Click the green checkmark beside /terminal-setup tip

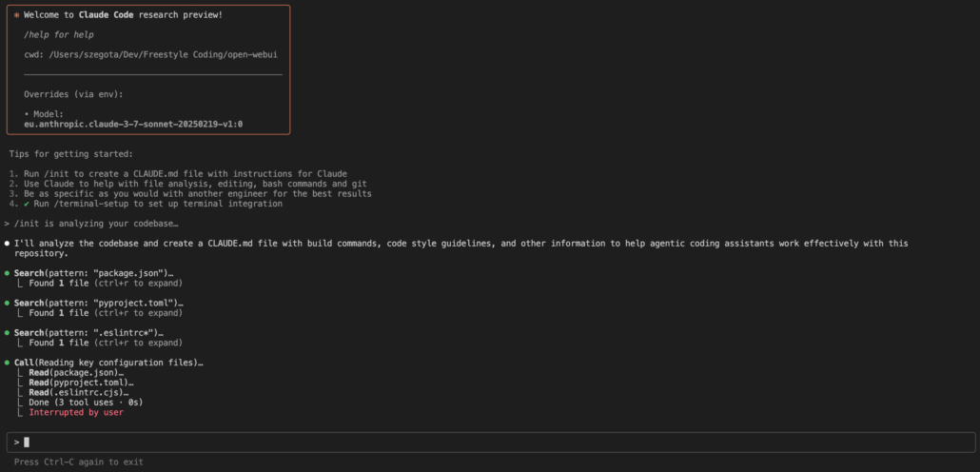[27, 204]
